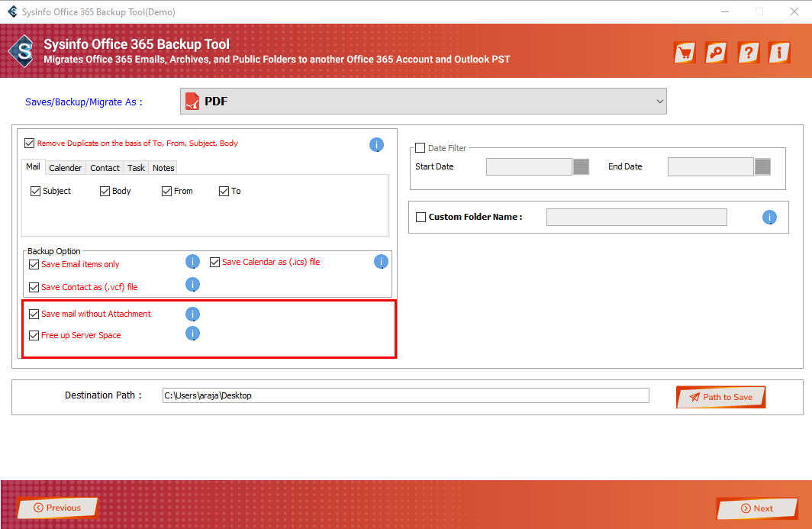Viewport: 812px width, 529px height.
Task: Open info icon for Free up Server Space
Action: pos(192,333)
